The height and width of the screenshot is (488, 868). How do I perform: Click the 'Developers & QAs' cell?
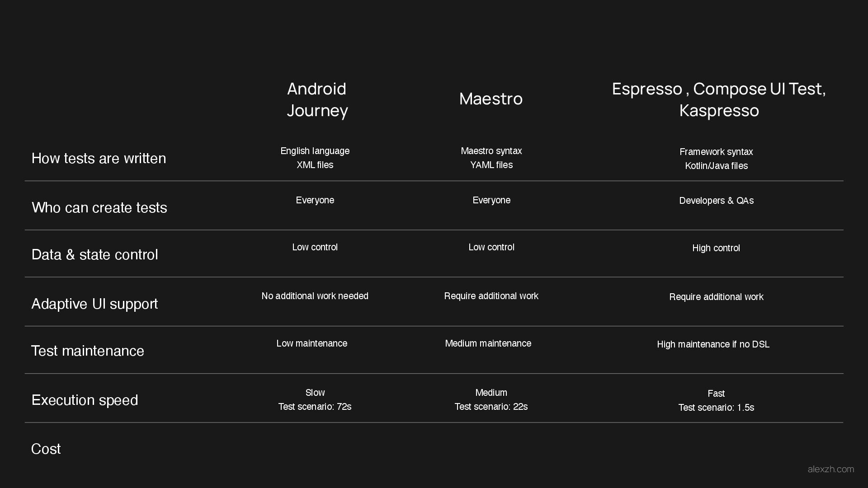pyautogui.click(x=716, y=201)
